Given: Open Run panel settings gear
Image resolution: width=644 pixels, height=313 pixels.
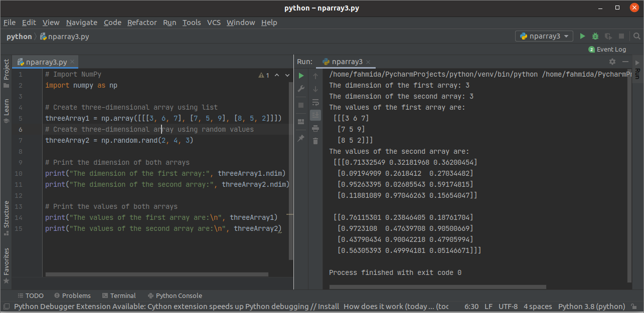Looking at the screenshot, I should [x=612, y=62].
